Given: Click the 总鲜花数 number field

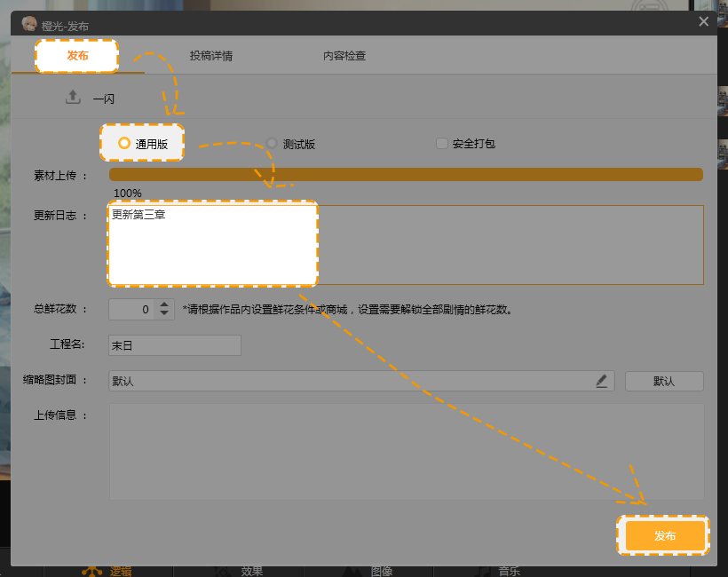Looking at the screenshot, I should [131, 310].
